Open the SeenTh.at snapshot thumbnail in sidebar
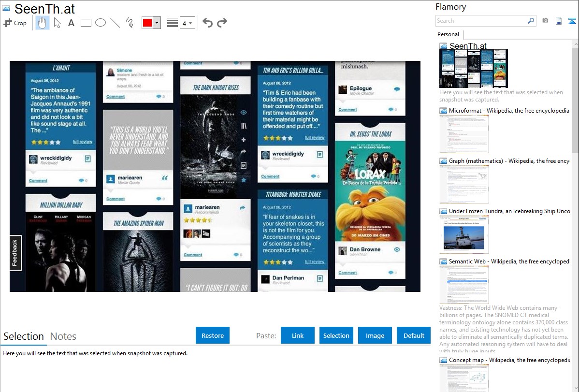Viewport: 579px width, 392px height. tap(473, 69)
